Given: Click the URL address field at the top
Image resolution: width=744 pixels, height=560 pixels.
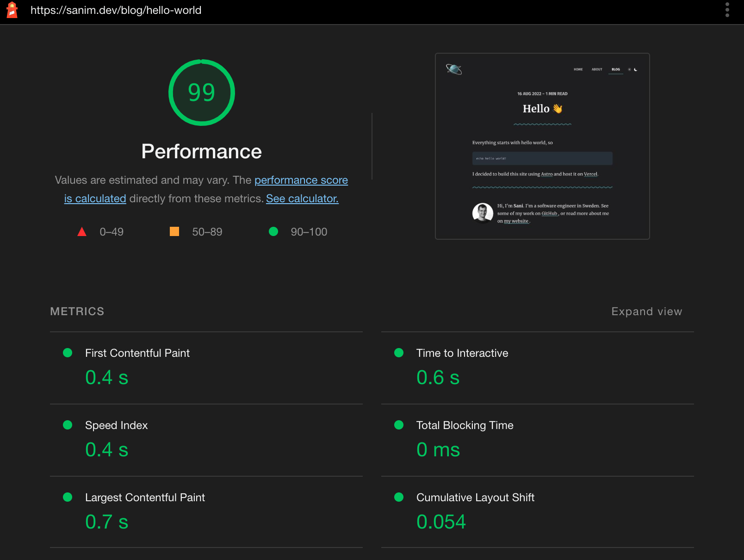Looking at the screenshot, I should pos(116,10).
